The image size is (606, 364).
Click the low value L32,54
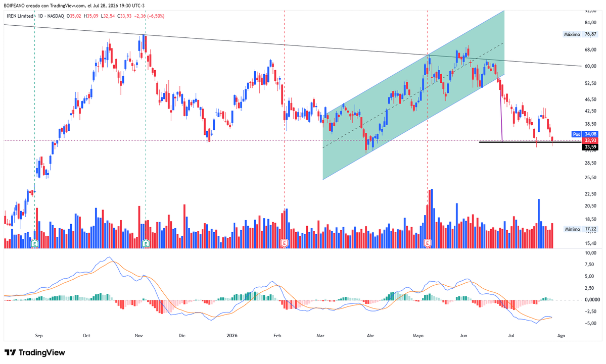[108, 16]
